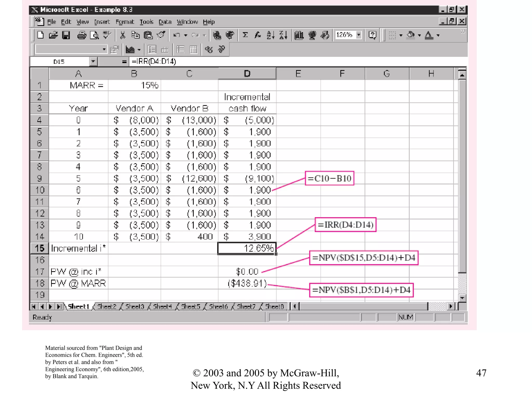Click the Paste Function fx icon
Image resolution: width=532 pixels, height=399 pixels.
(x=257, y=35)
